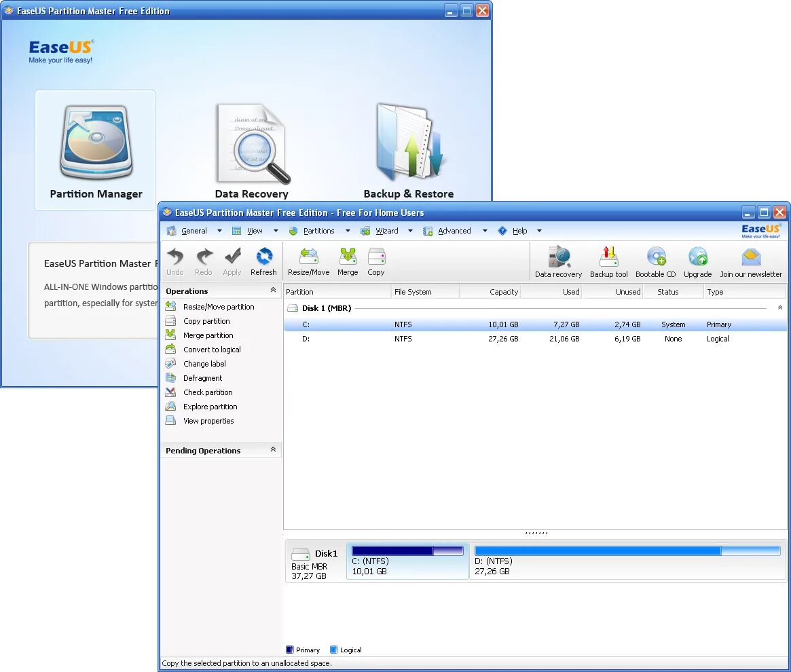Open the Help menu
Image resolution: width=791 pixels, height=672 pixels.
tap(519, 231)
